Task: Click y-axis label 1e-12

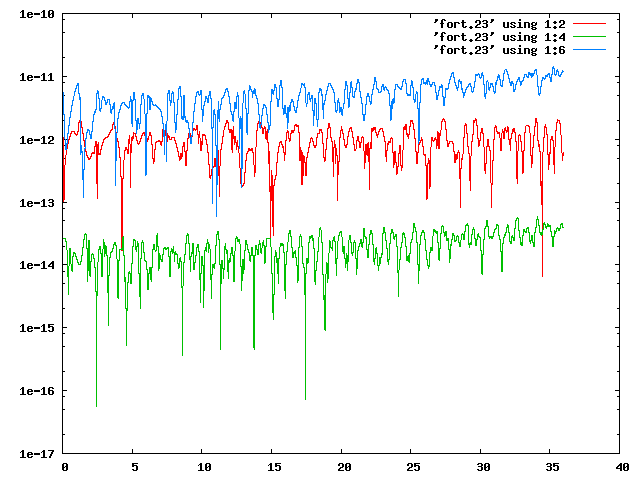Action: pos(37,140)
